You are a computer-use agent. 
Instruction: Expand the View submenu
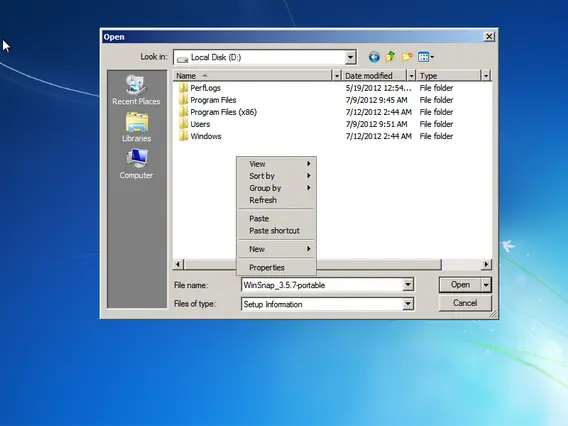click(x=276, y=164)
